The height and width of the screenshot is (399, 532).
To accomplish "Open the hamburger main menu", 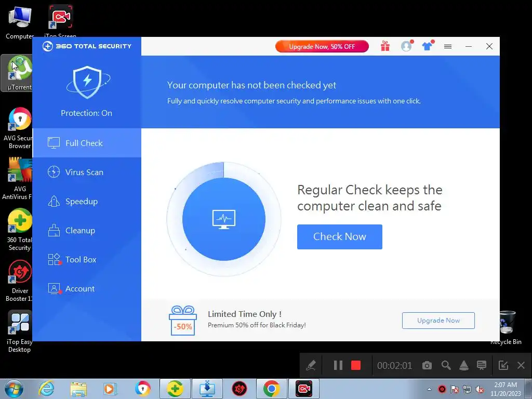I will click(x=448, y=46).
